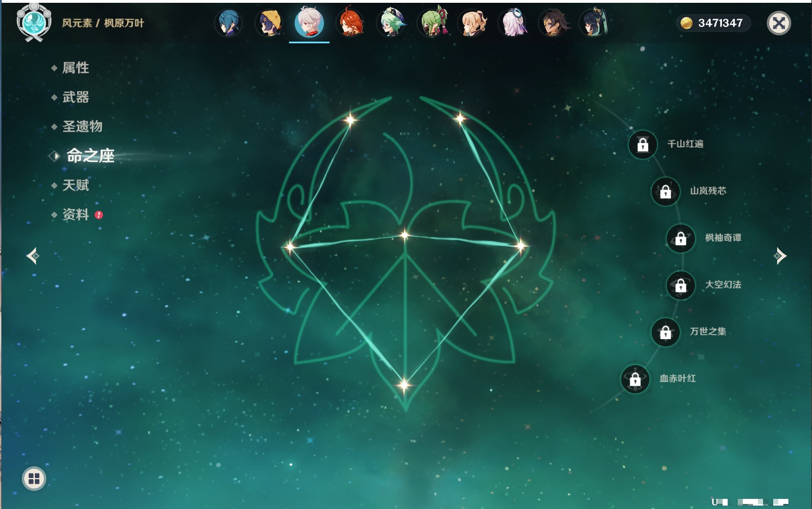Screen dimensions: 812x509
Task: Click the 血赤叶红 label
Action: coord(678,379)
